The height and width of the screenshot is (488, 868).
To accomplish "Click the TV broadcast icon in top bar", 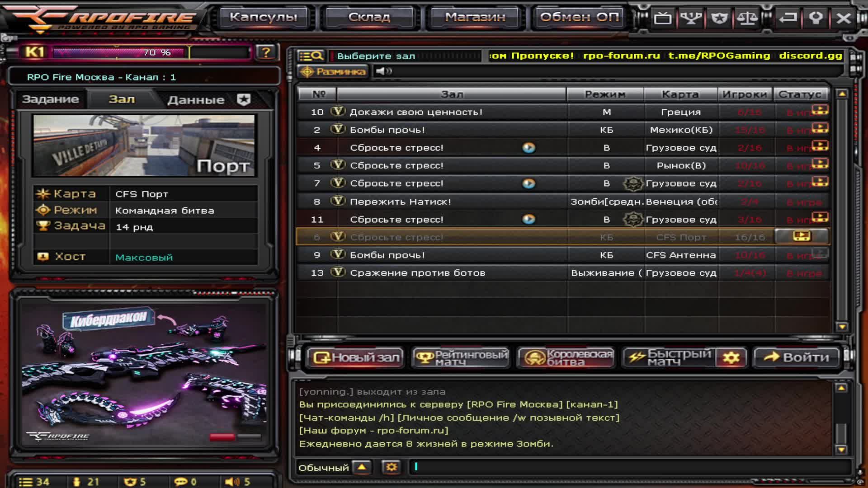I will click(662, 18).
